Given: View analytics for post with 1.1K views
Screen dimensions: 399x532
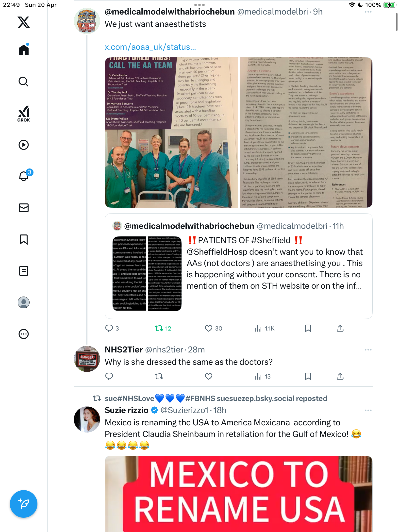Looking at the screenshot, I should 265,328.
